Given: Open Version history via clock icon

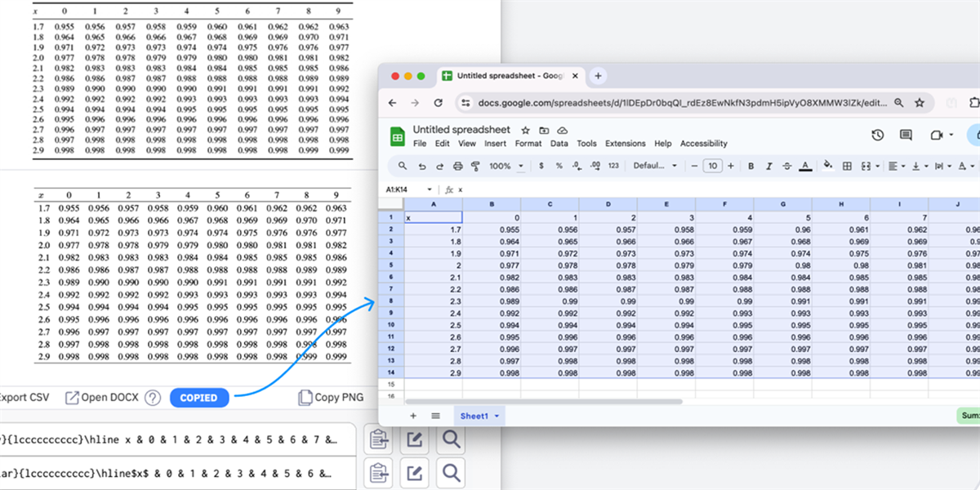Looking at the screenshot, I should point(877,135).
